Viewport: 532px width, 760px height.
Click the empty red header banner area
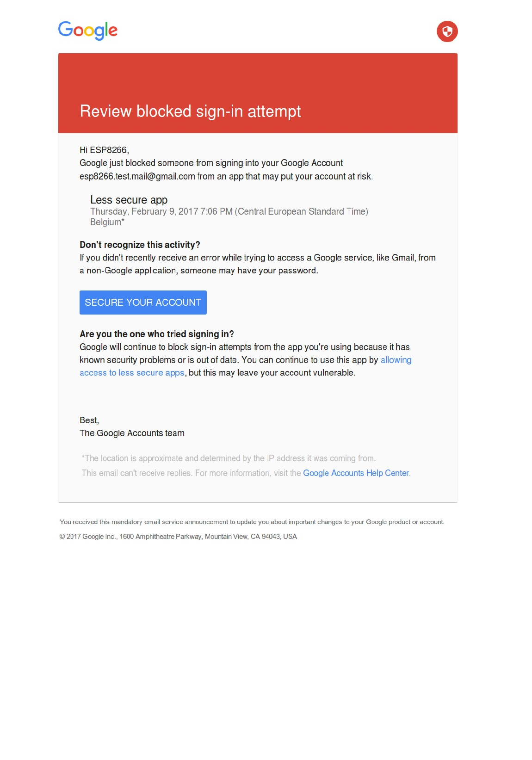tap(258, 74)
